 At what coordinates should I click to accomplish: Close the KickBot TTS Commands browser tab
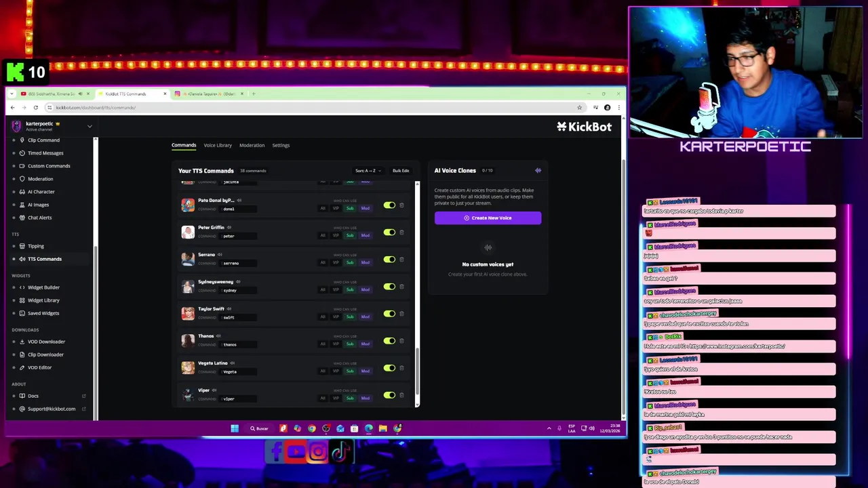[164, 94]
